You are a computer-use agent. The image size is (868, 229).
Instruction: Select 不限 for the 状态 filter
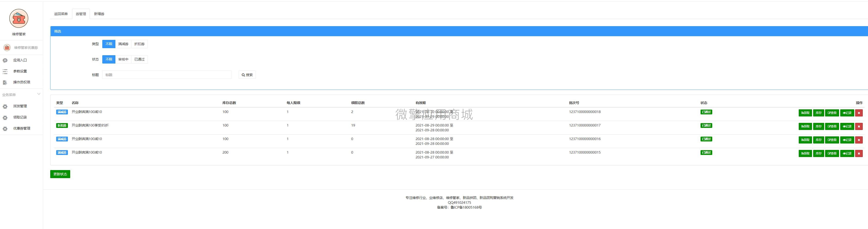point(109,60)
